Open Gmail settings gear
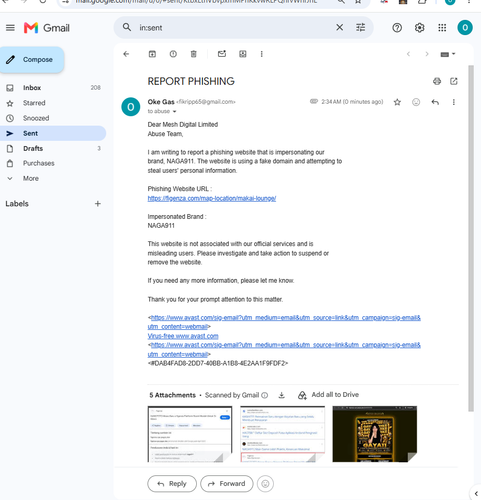This screenshot has height=500, width=481. pyautogui.click(x=419, y=28)
